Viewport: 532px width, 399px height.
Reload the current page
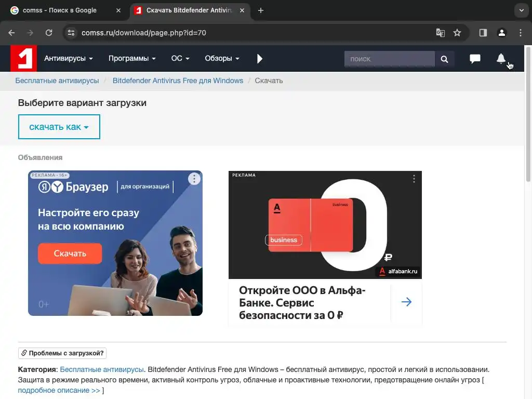tap(49, 33)
